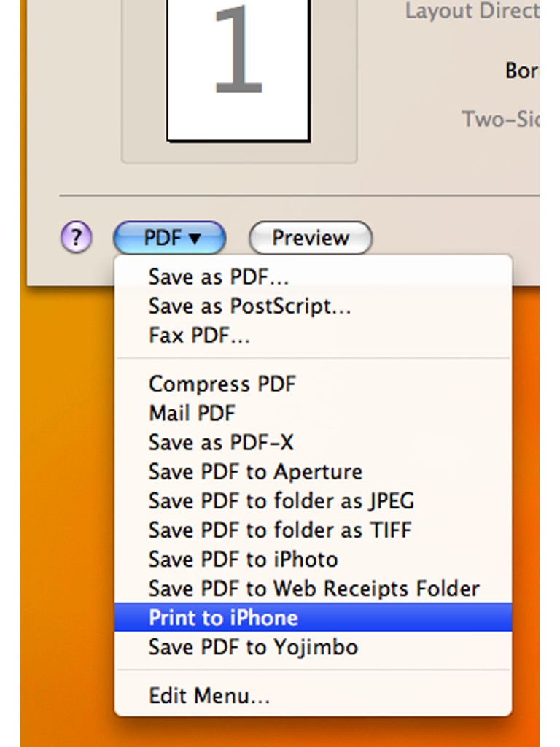
Task: Select Save PDF to Web Receipts Folder
Action: 314,589
